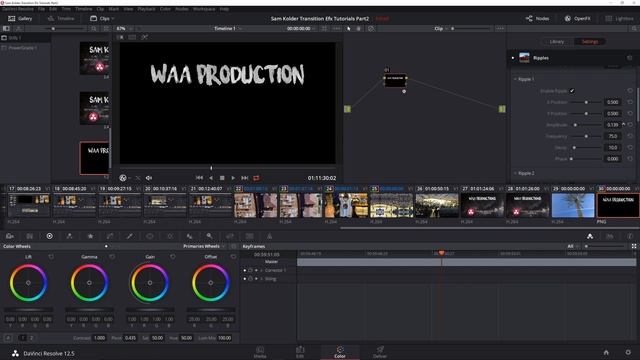Open the Sizing palette
The height and width of the screenshot is (360, 640).
coord(230,236)
